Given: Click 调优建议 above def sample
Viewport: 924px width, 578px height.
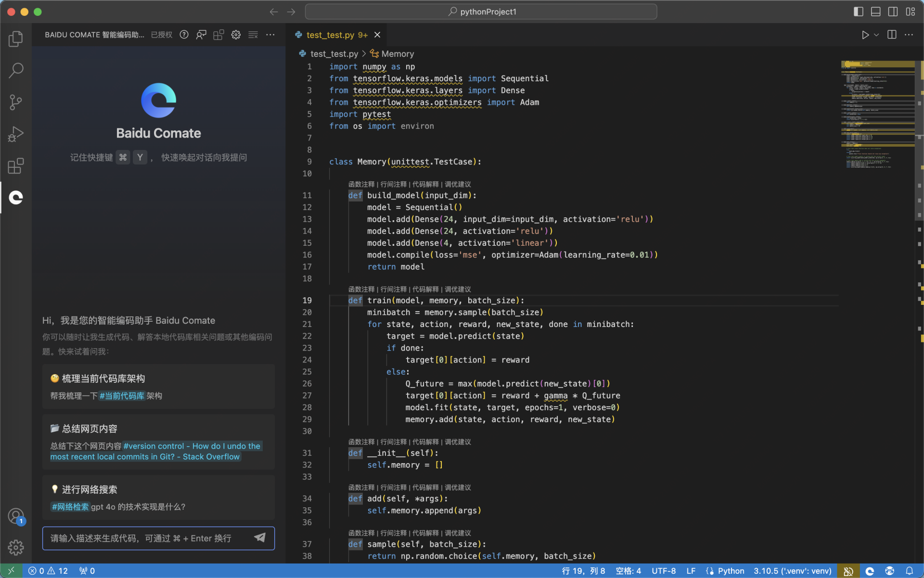Looking at the screenshot, I should point(458,533).
